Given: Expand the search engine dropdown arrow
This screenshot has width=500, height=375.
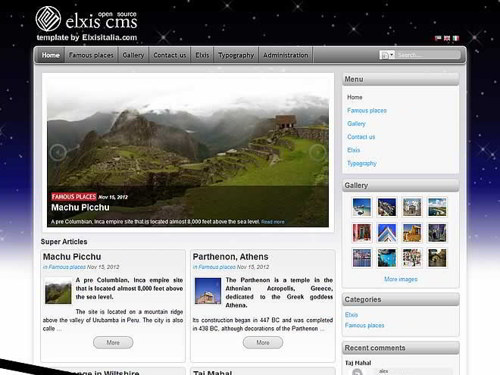Looking at the screenshot, I should (392, 55).
